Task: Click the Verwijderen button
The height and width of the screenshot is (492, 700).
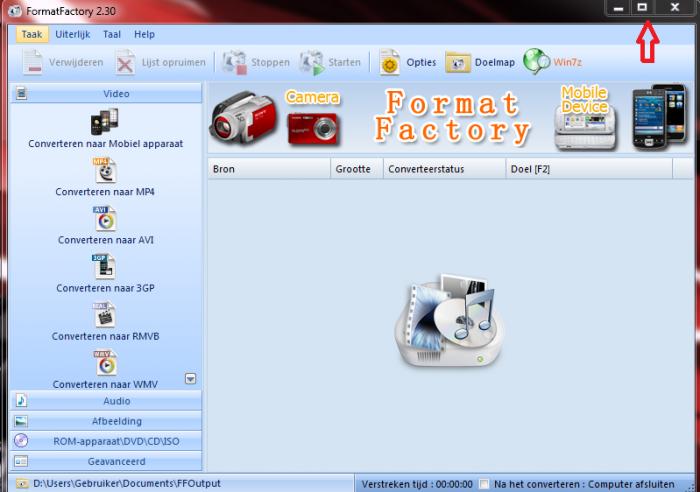Action: [x=61, y=62]
